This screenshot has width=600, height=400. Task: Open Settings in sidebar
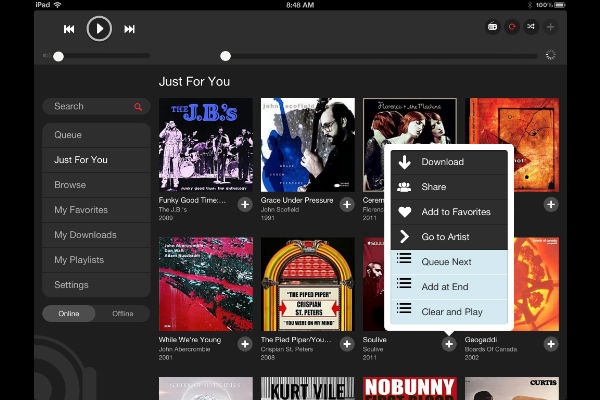pyautogui.click(x=96, y=285)
